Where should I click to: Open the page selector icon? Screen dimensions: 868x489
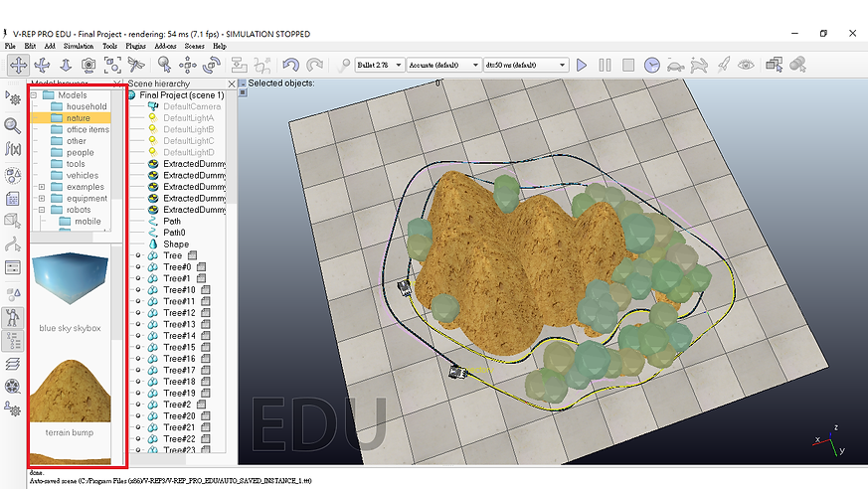click(x=774, y=66)
